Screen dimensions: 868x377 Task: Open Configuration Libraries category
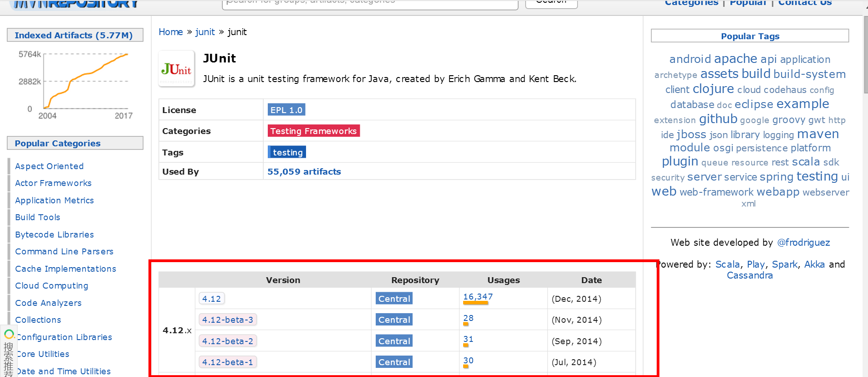[x=64, y=337]
